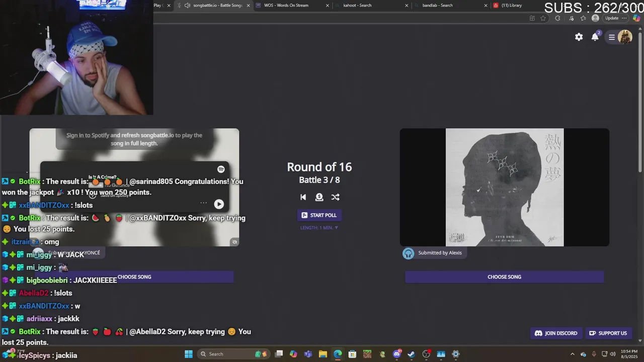This screenshot has width=644, height=362.
Task: Open Copilot in Edge toolbar
Action: point(637,18)
